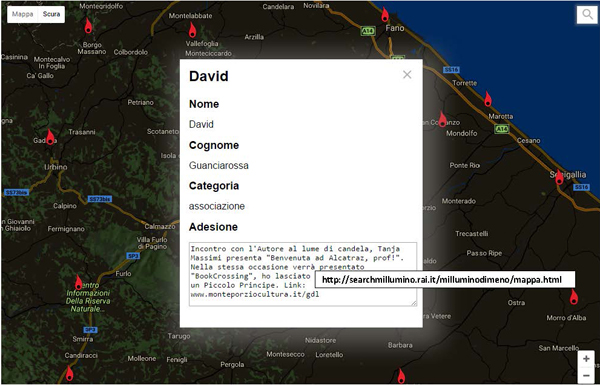This screenshot has width=600, height=385.
Task: Zoom out with the minus button
Action: (x=586, y=375)
